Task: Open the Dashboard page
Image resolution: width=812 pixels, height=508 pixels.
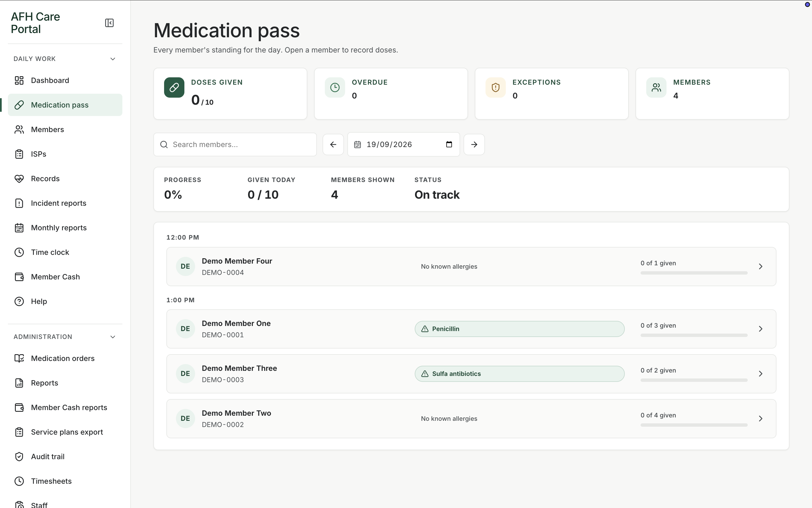Action: [x=65, y=80]
